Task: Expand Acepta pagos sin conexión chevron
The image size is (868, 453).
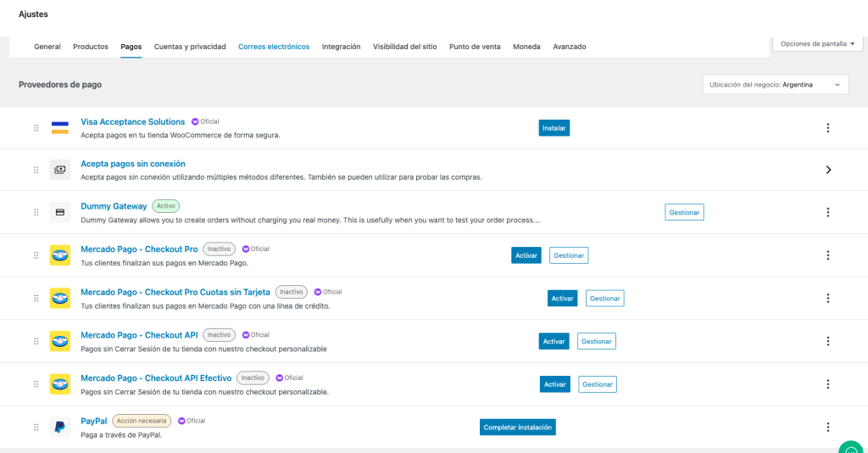Action: (827, 170)
